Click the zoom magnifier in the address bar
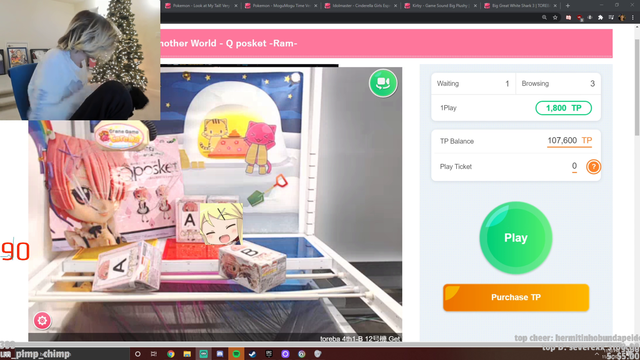 [x=544, y=18]
